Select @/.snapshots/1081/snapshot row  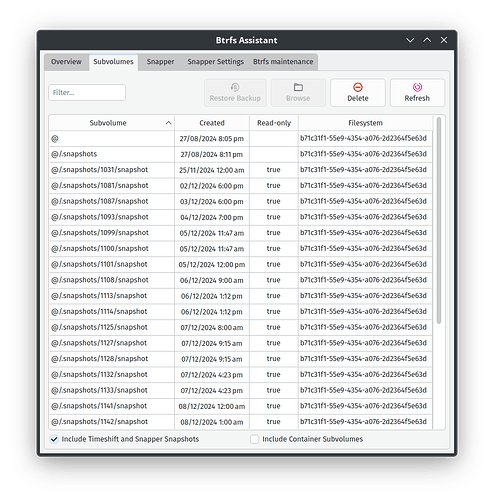coord(241,186)
